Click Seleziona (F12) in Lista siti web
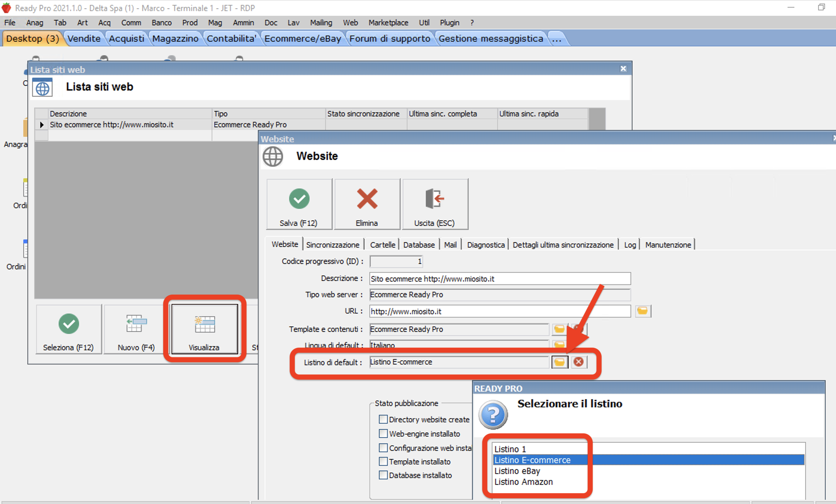 tap(69, 329)
